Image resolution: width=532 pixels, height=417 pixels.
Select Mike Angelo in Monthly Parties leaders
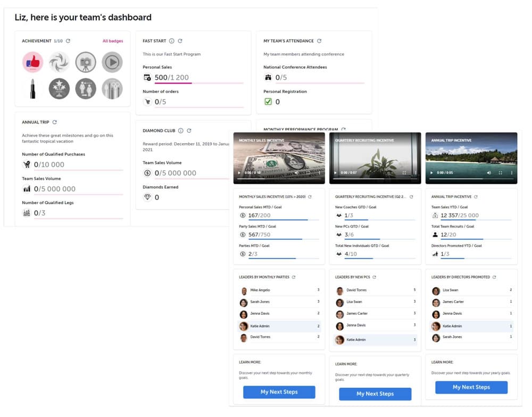(280, 290)
